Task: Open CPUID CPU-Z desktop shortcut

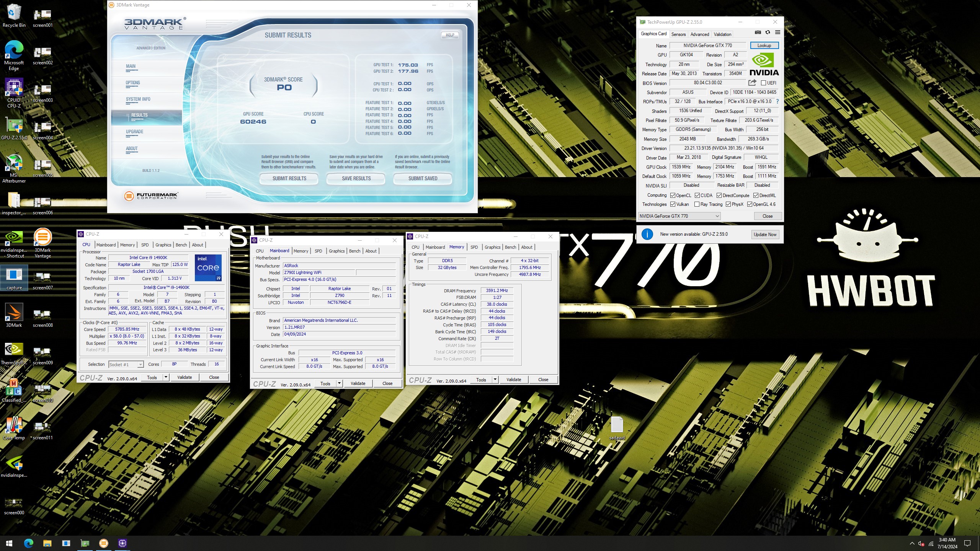Action: pos(14,93)
